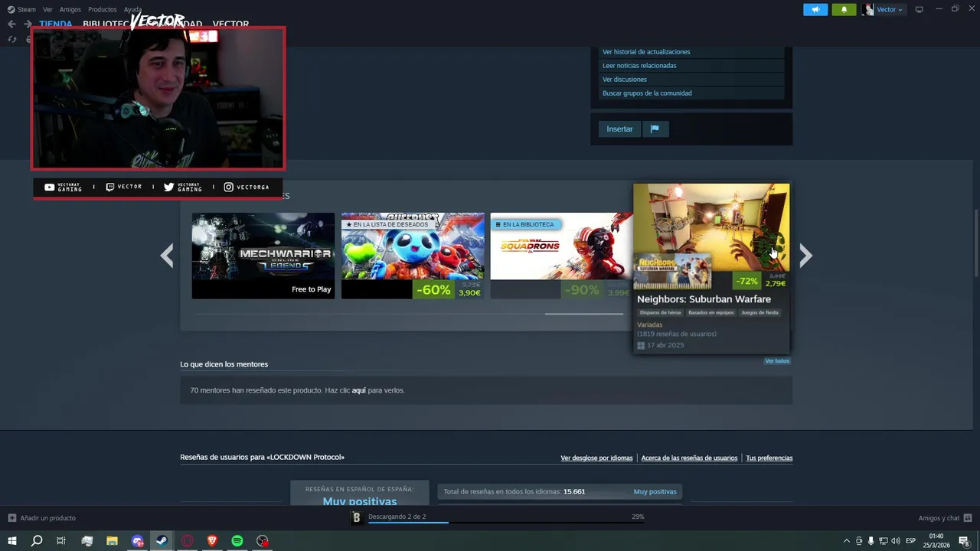
Task: Open Ver desglose por idiomas
Action: coord(596,458)
